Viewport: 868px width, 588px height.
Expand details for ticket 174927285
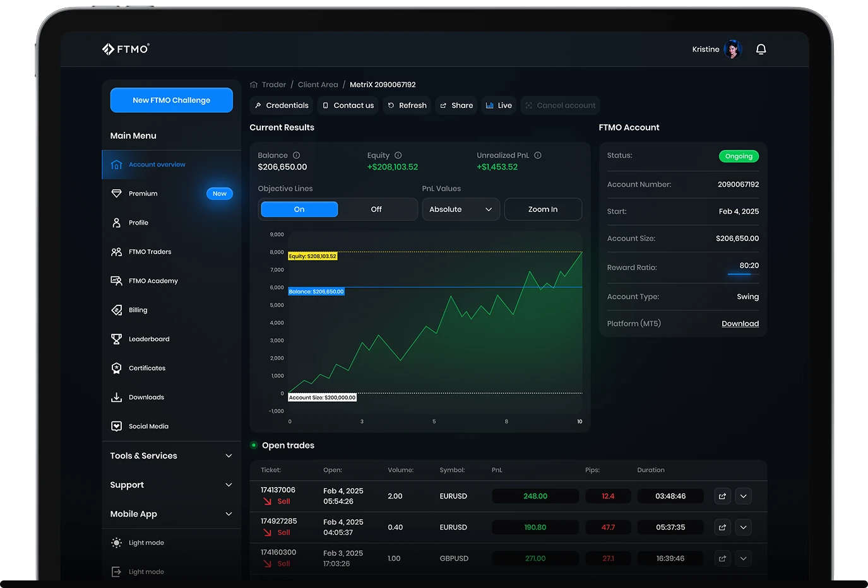click(743, 527)
